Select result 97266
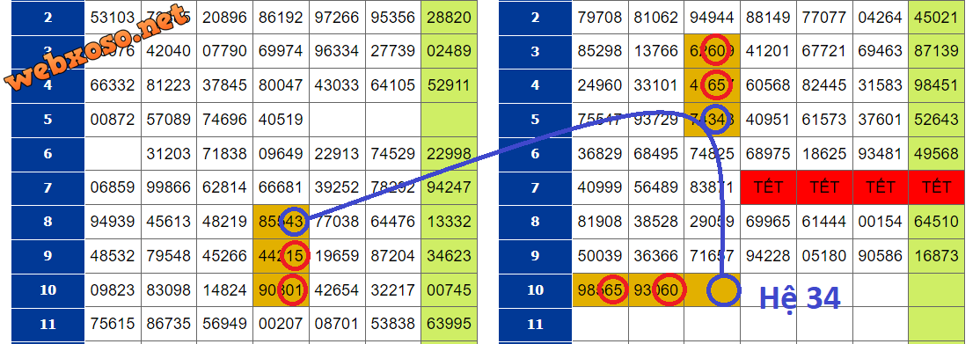 [337, 17]
